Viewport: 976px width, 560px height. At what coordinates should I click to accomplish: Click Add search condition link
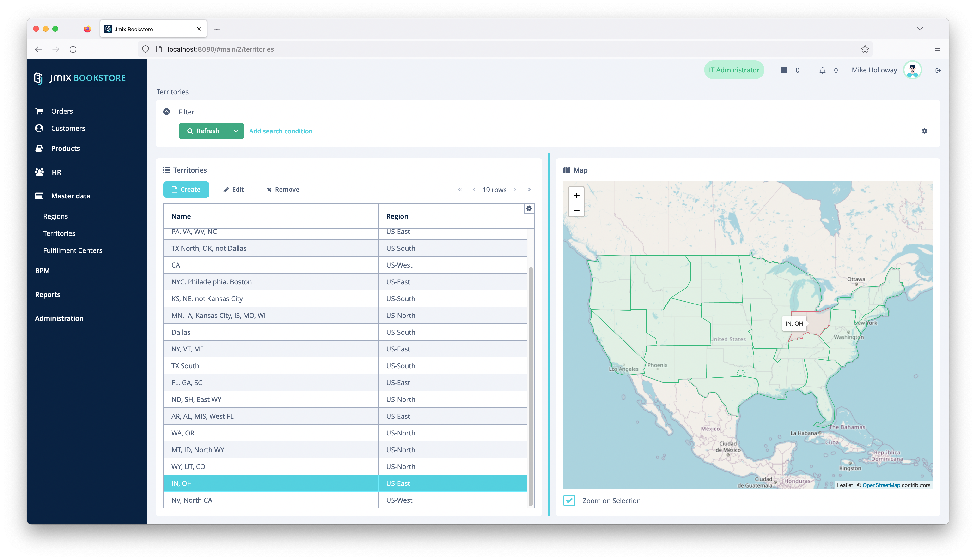(x=281, y=131)
